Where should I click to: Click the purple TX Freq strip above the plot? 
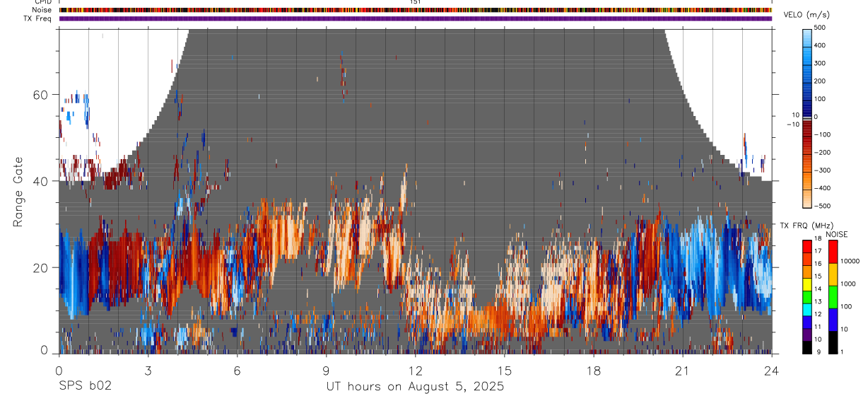[x=416, y=18]
